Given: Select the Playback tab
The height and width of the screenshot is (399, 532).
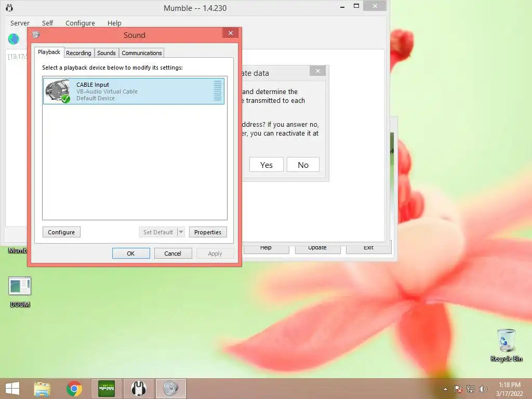Looking at the screenshot, I should (49, 52).
